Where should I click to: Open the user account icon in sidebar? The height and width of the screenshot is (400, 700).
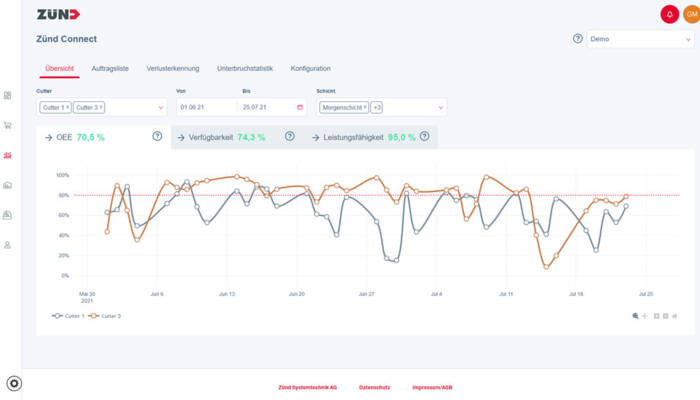8,244
